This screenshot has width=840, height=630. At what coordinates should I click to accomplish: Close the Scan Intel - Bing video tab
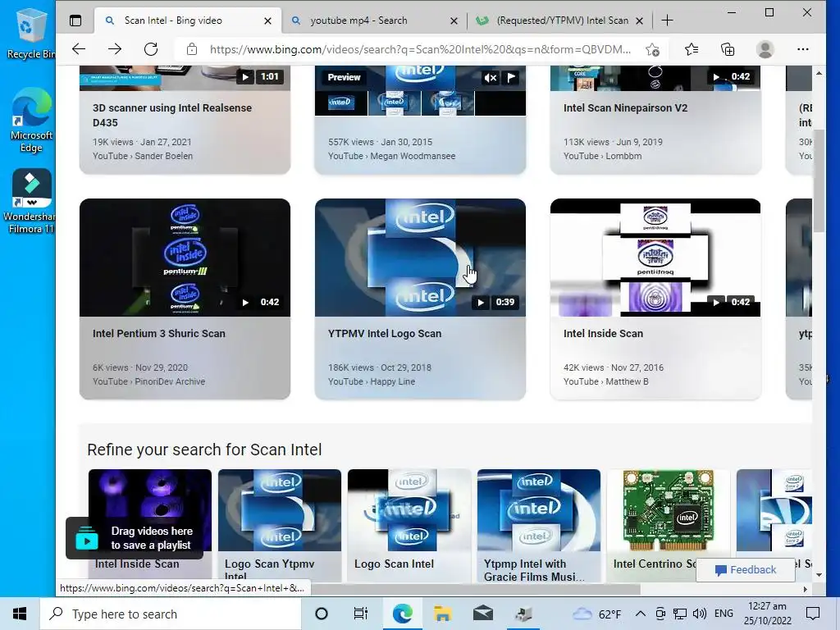268,21
